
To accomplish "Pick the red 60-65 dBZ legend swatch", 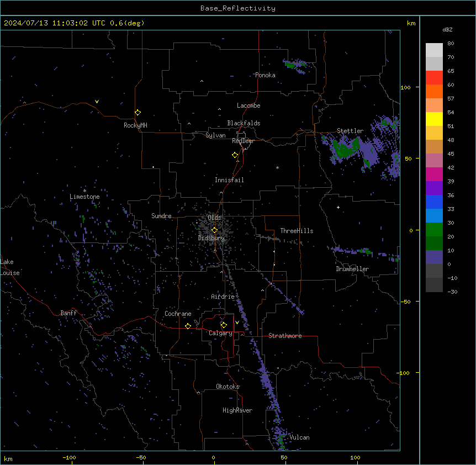I will pyautogui.click(x=434, y=78).
